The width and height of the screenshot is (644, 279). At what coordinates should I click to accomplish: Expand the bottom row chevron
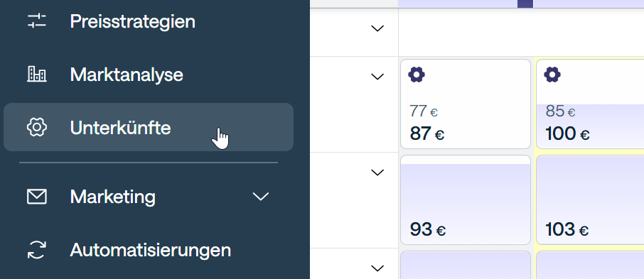(x=377, y=268)
